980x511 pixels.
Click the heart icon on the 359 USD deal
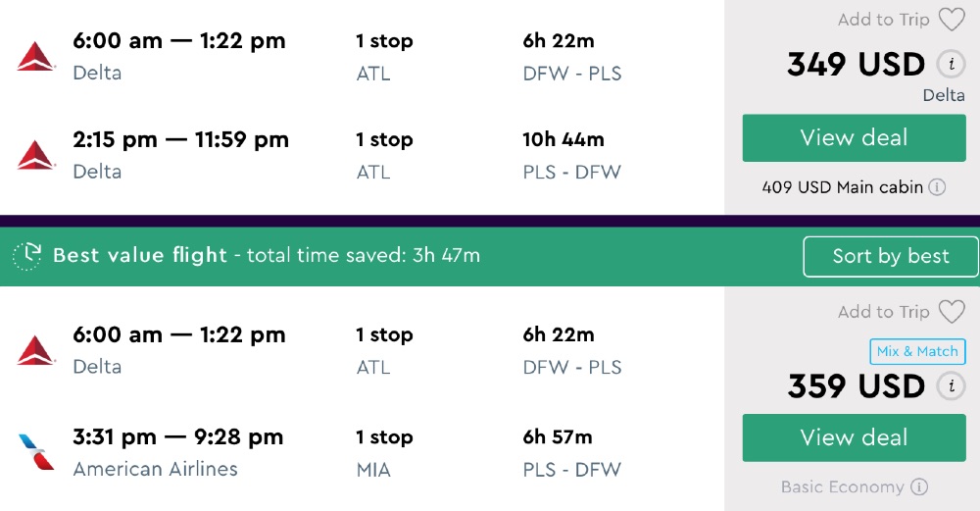[952, 312]
